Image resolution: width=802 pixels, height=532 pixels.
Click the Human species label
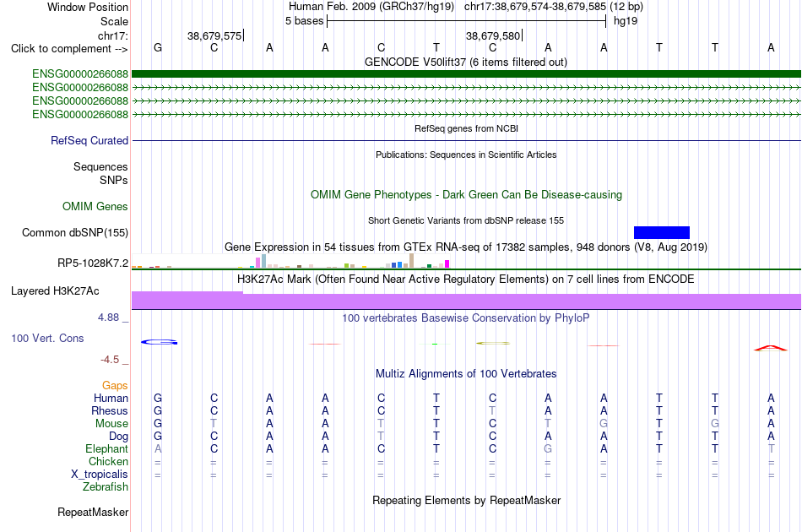(111, 398)
